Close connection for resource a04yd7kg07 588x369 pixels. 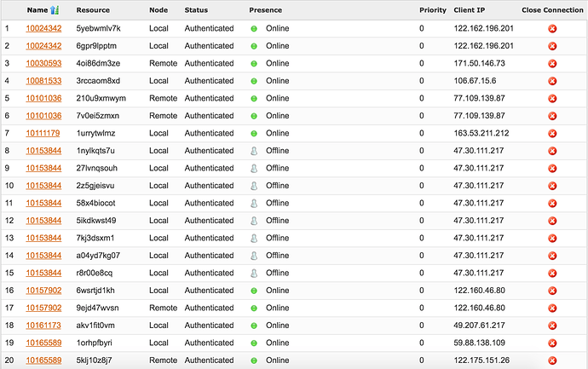[x=552, y=256]
